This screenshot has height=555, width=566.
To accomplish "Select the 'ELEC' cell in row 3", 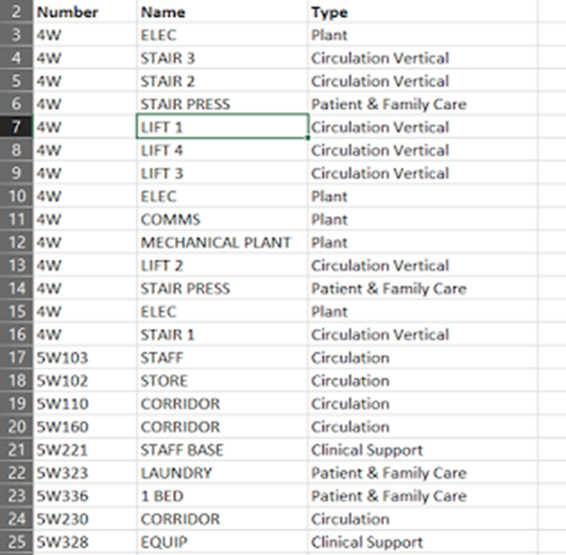I will coord(222,35).
